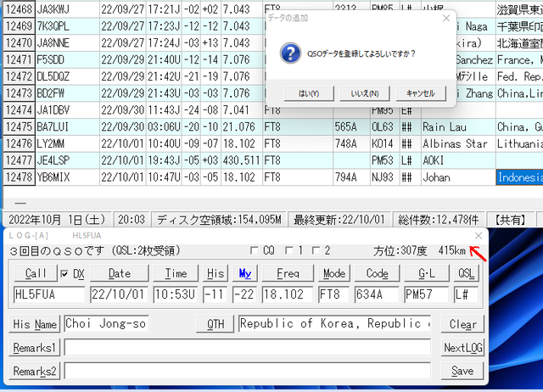Screen dimensions: 543x392
Task: Toggle the checkbox labeled 2
Action: pos(316,250)
